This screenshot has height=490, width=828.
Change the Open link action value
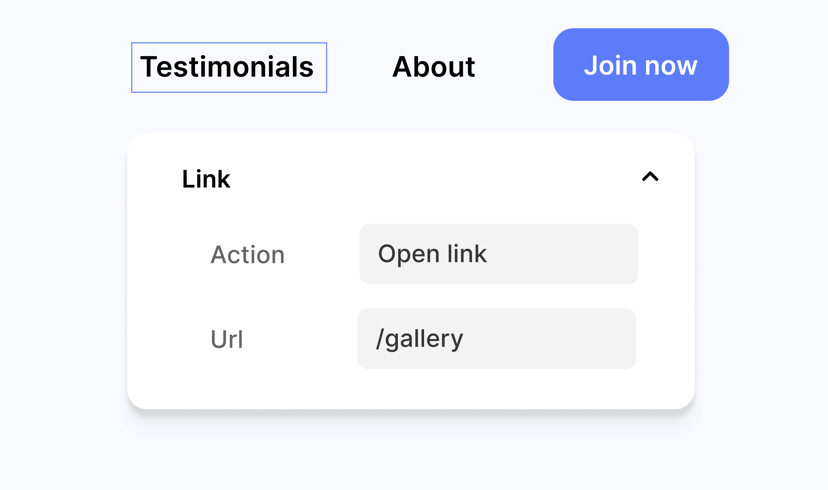pyautogui.click(x=498, y=254)
